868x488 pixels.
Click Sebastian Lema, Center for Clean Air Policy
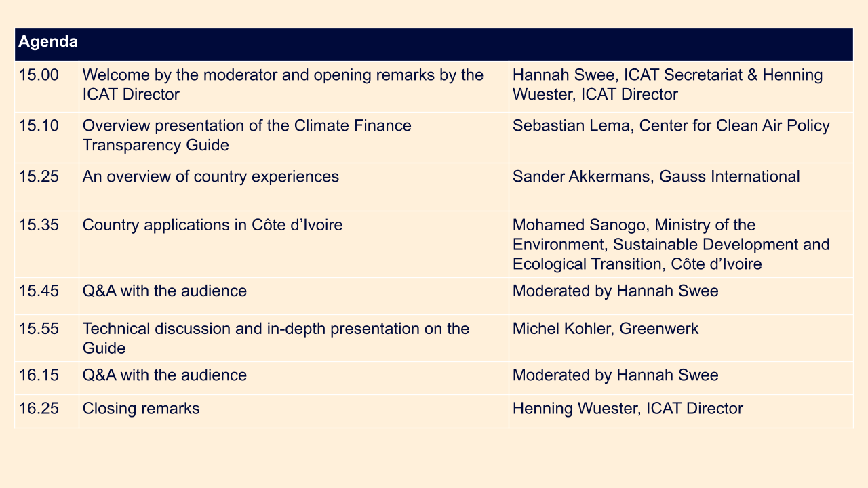[671, 126]
